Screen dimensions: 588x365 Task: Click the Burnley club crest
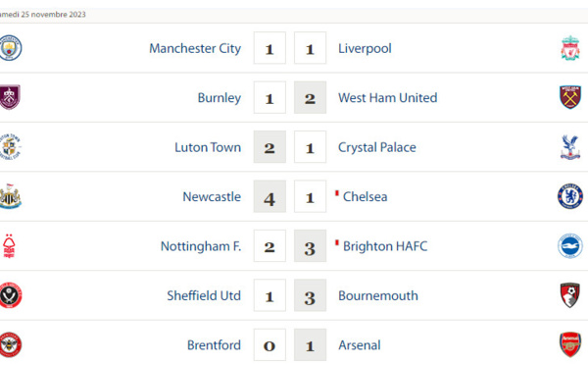pyautogui.click(x=10, y=97)
